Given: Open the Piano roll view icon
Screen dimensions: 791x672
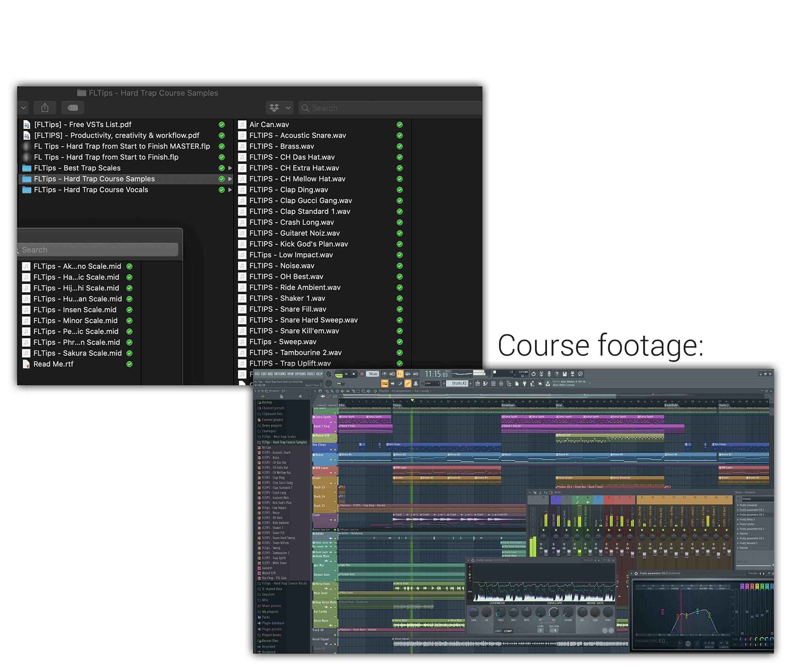Looking at the screenshot, I should pos(485,384).
